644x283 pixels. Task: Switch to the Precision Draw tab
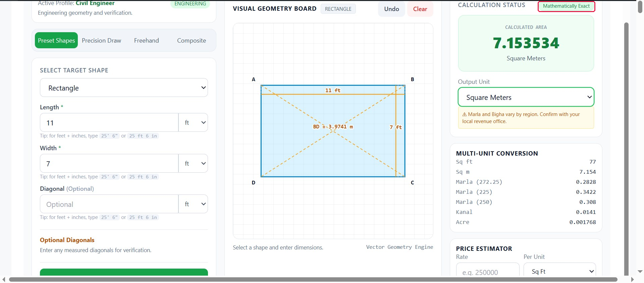pyautogui.click(x=101, y=41)
